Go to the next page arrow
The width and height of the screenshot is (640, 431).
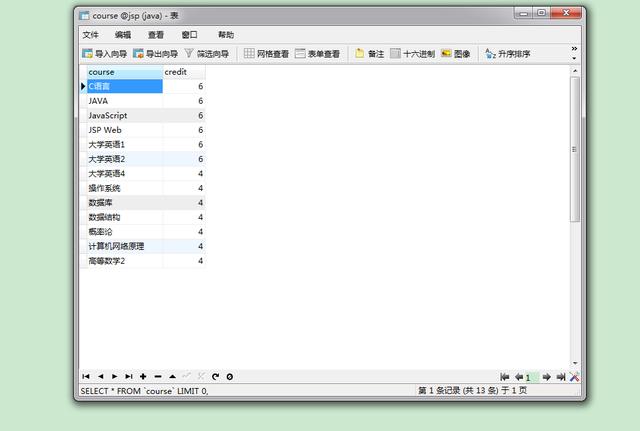pos(547,377)
